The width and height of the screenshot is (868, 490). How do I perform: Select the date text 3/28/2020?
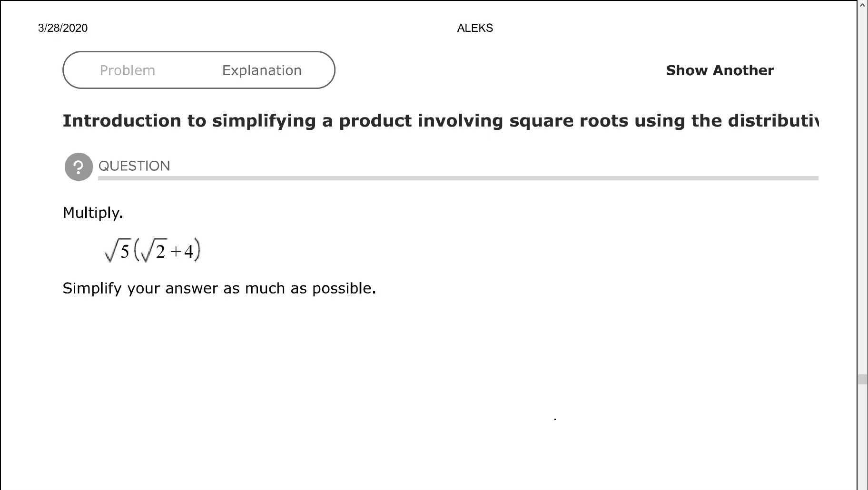(x=62, y=28)
